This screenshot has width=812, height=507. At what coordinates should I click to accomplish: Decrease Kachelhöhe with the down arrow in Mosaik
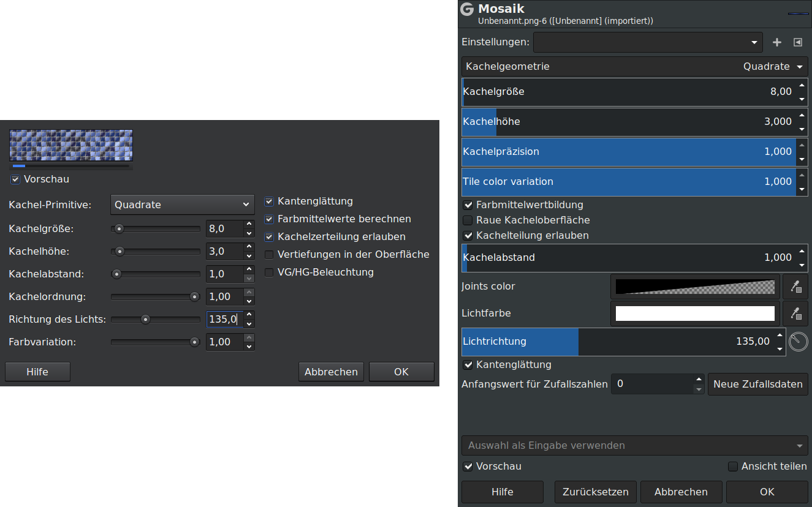(802, 129)
